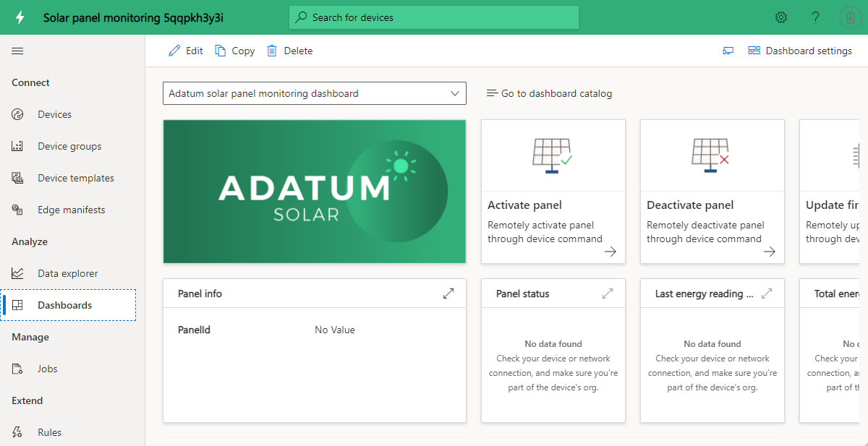Expand the Panel info tile

point(448,293)
